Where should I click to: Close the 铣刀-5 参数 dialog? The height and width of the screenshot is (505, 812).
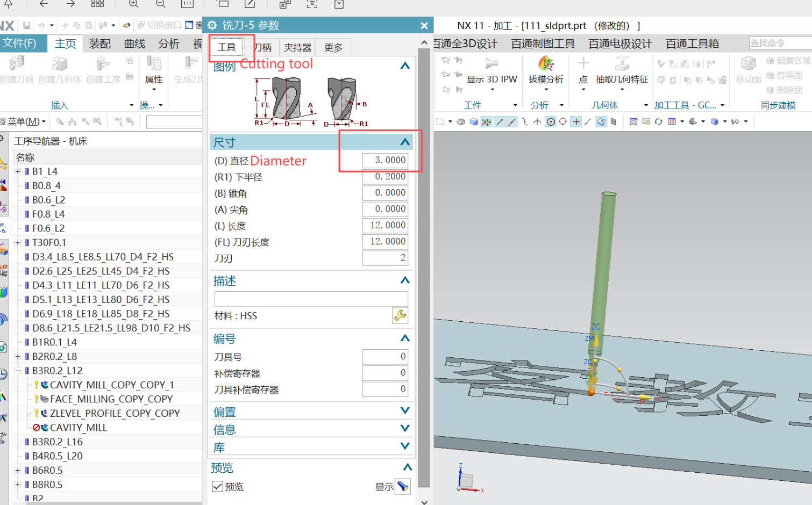pyautogui.click(x=424, y=25)
